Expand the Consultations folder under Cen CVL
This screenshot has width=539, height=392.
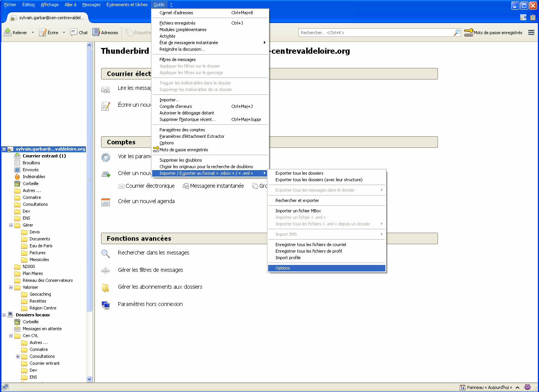pos(18,356)
